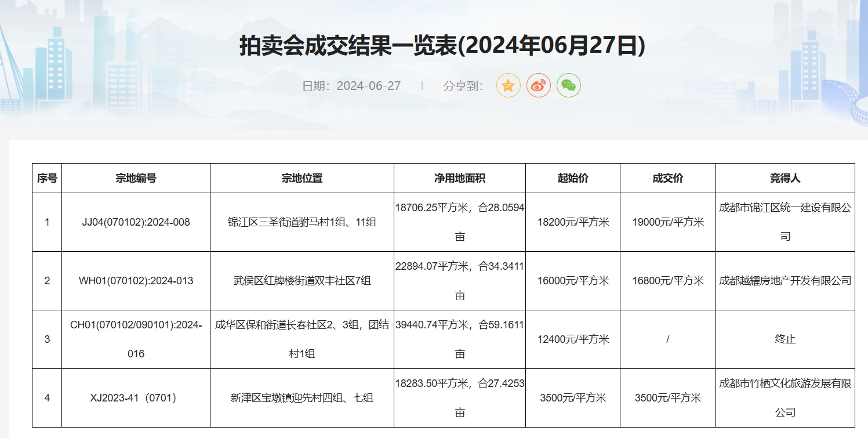Click starting price in 新津区 row
The height and width of the screenshot is (438, 868).
coord(573,398)
